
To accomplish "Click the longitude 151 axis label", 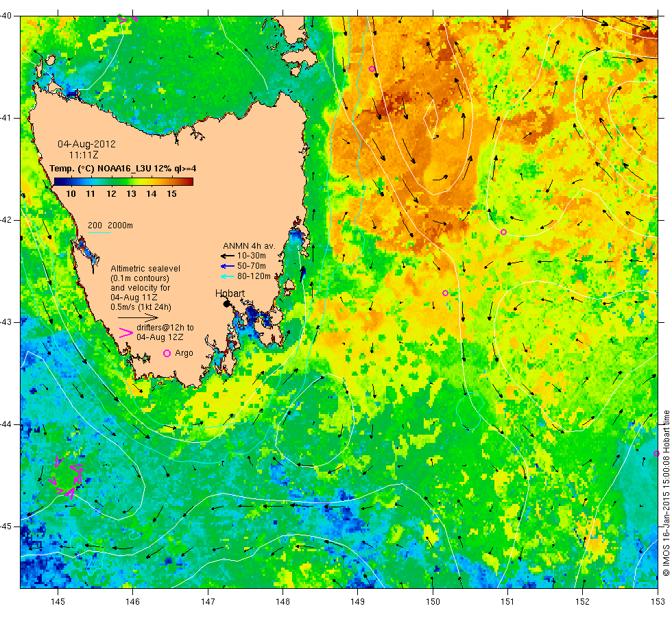I will click(x=507, y=602).
